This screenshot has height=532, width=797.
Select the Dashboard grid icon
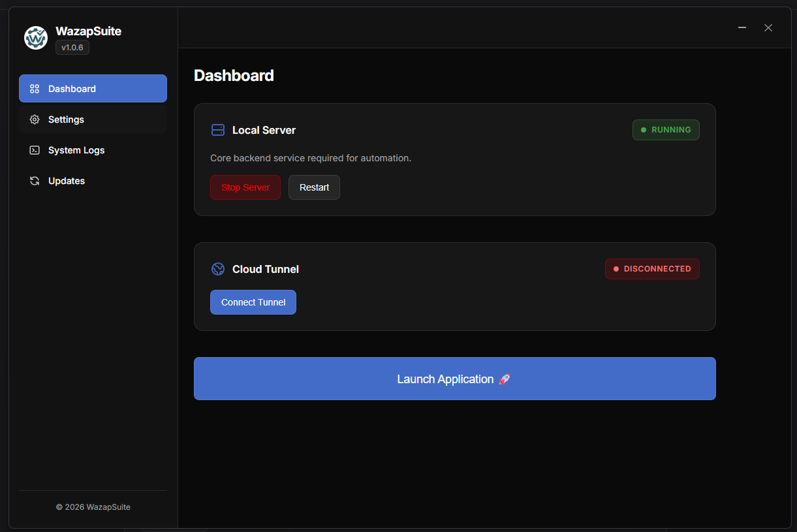tap(34, 88)
